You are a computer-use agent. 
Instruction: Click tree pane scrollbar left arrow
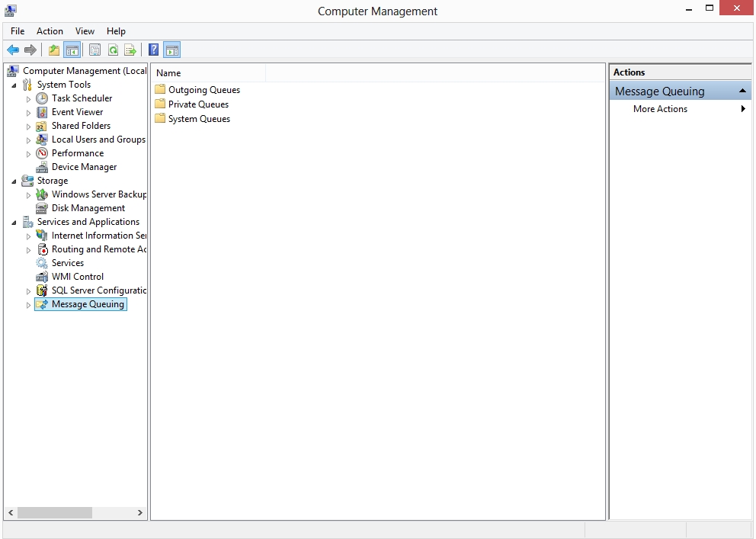[x=11, y=512]
